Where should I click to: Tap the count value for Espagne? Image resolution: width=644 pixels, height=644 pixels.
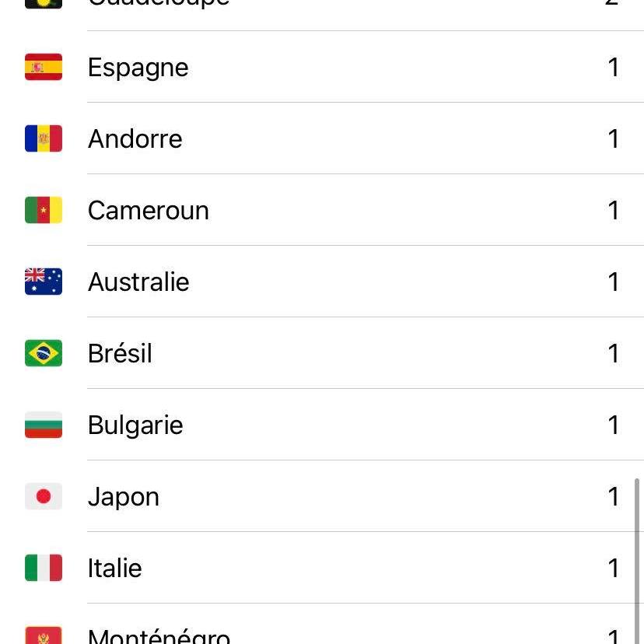[x=614, y=68]
